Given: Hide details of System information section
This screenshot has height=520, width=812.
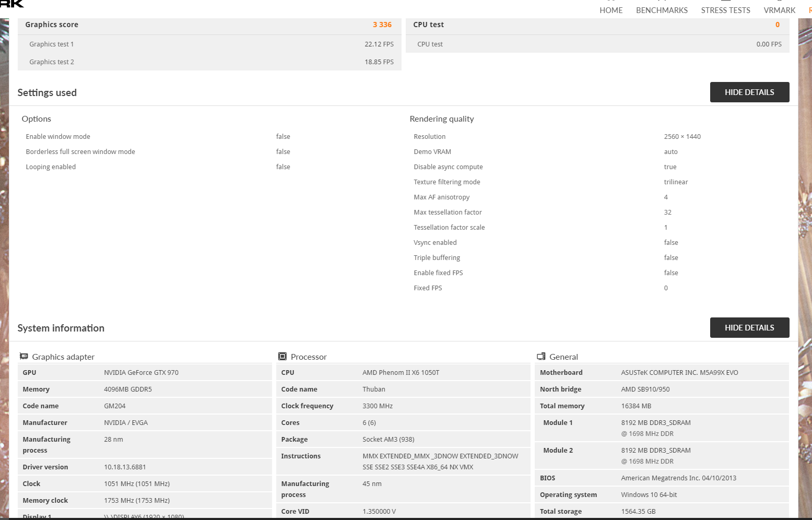Looking at the screenshot, I should tap(749, 328).
